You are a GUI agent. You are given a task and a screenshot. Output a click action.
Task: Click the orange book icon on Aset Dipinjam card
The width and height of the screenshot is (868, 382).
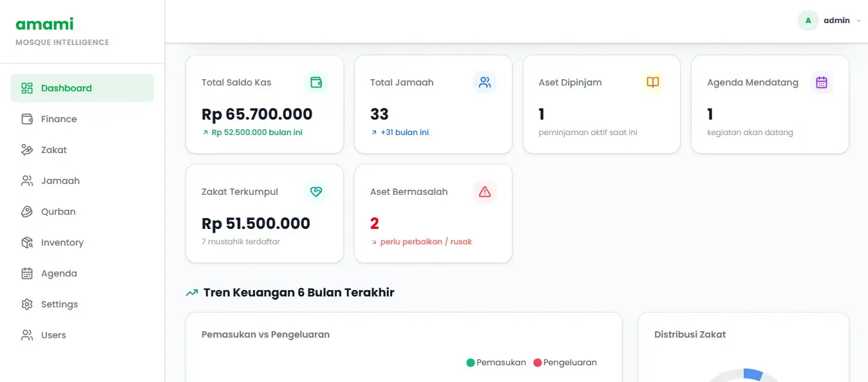(x=653, y=82)
